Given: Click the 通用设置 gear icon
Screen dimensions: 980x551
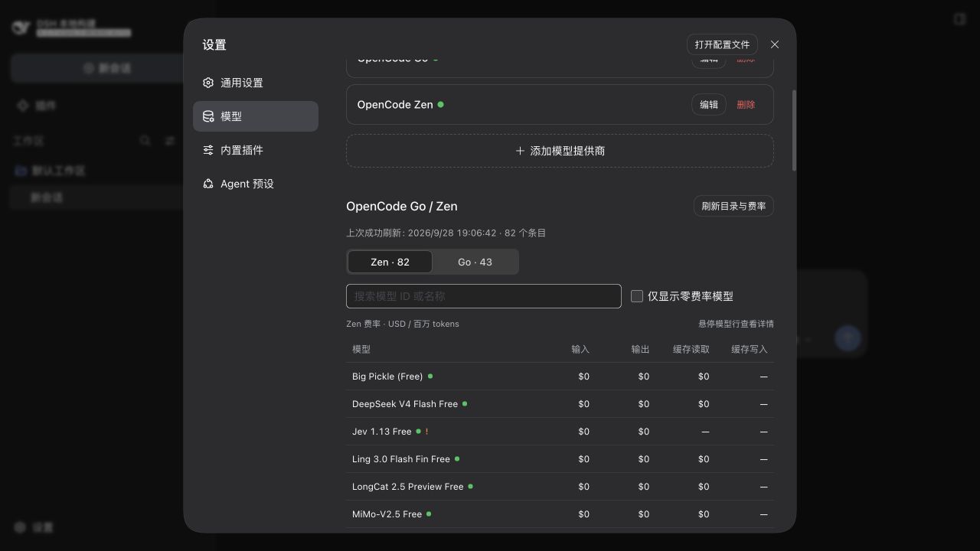Looking at the screenshot, I should click(208, 83).
